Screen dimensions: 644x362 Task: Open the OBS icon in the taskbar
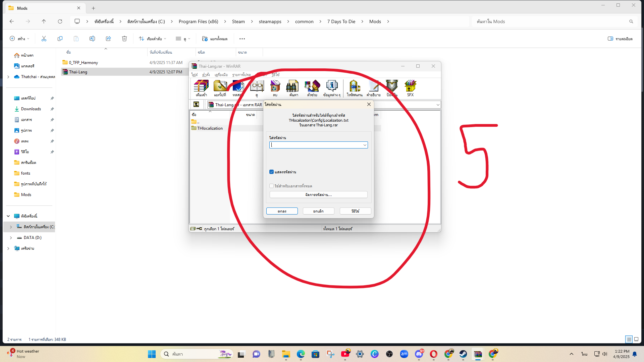pos(389,354)
